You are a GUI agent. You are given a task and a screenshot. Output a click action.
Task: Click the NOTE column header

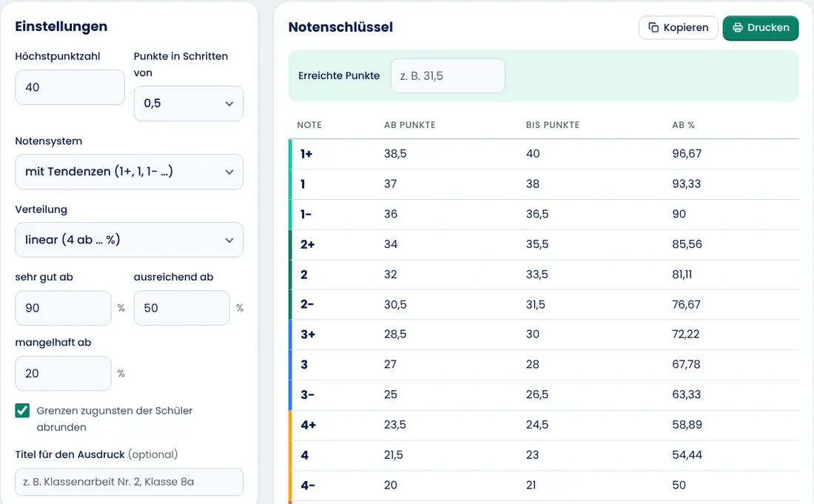(x=309, y=125)
